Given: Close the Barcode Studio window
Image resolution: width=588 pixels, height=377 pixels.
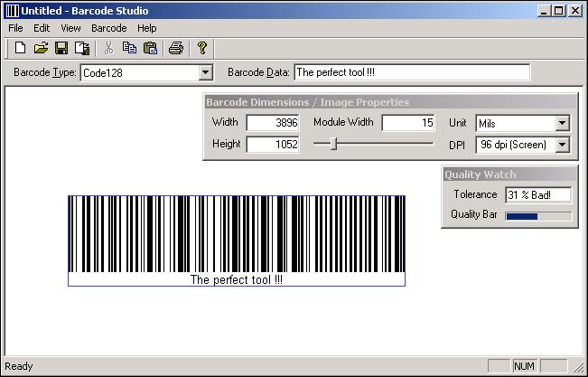Looking at the screenshot, I should (574, 11).
